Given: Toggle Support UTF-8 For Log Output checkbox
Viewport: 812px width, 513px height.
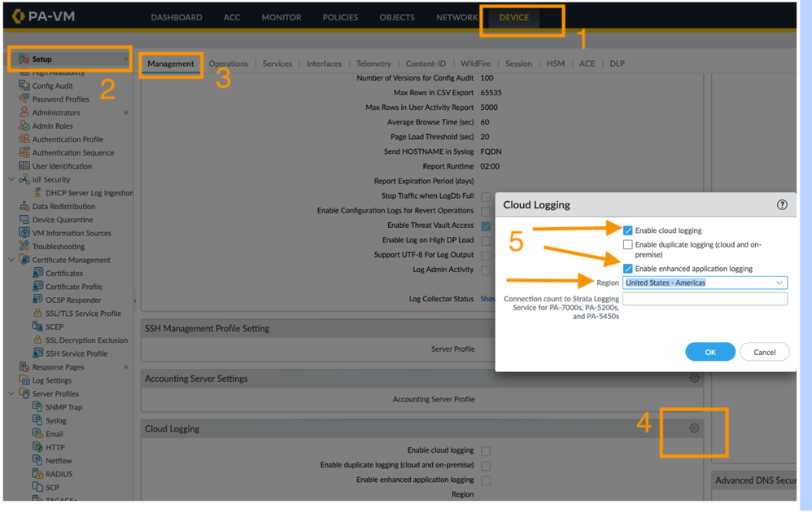Looking at the screenshot, I should click(x=485, y=256).
